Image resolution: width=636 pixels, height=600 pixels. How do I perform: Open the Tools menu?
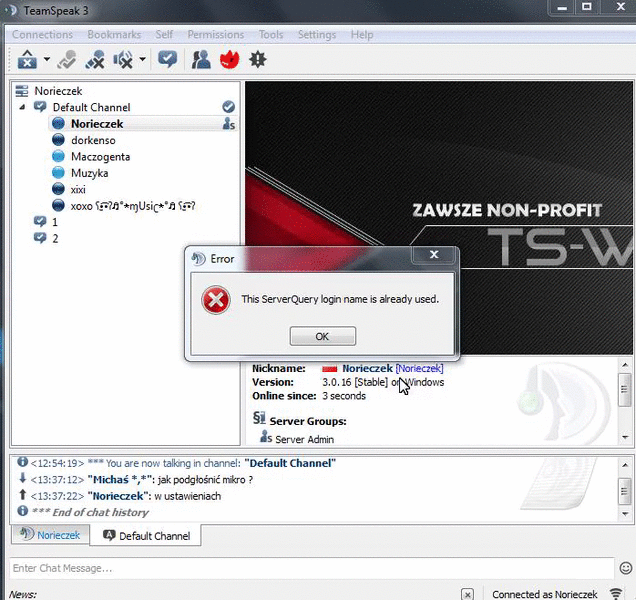[271, 34]
